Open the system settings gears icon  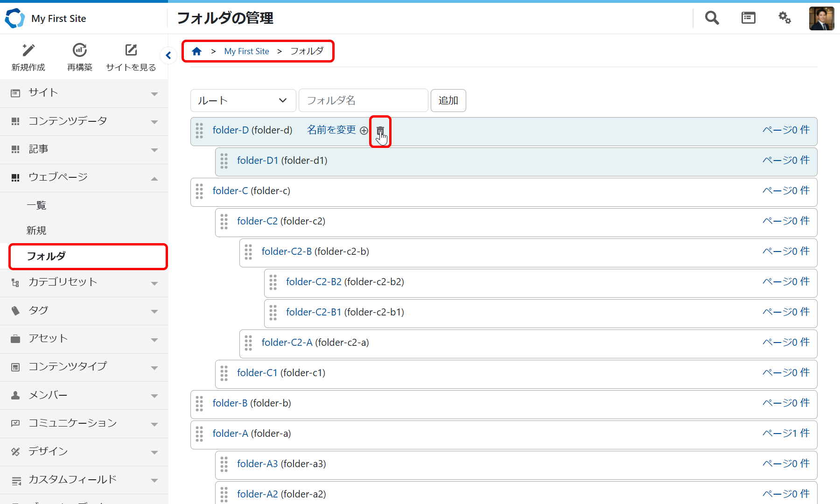click(784, 18)
